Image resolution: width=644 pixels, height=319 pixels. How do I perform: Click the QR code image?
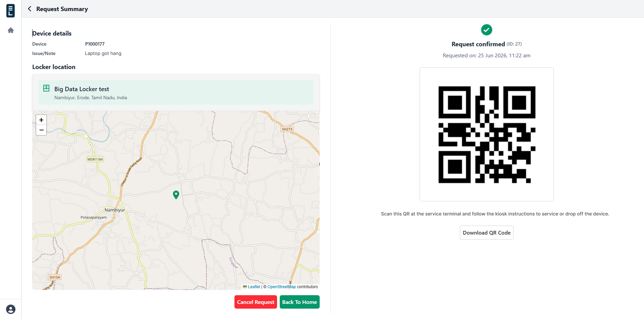coord(487,134)
